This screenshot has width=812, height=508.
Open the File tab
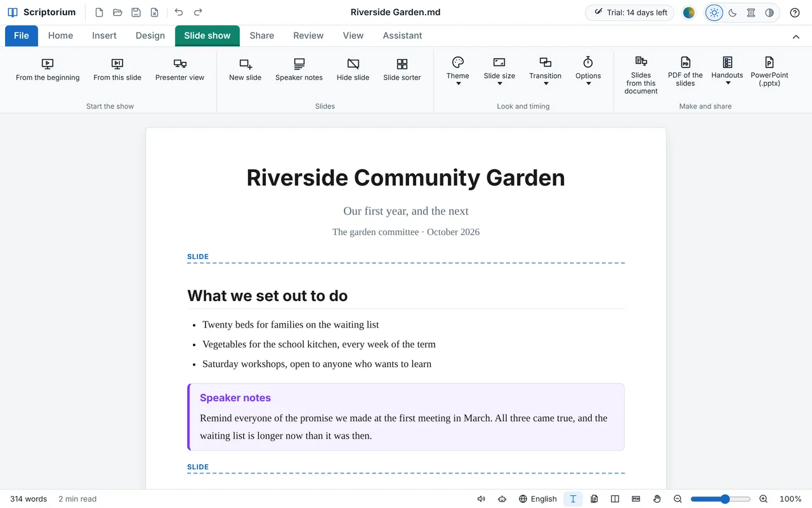pos(22,36)
